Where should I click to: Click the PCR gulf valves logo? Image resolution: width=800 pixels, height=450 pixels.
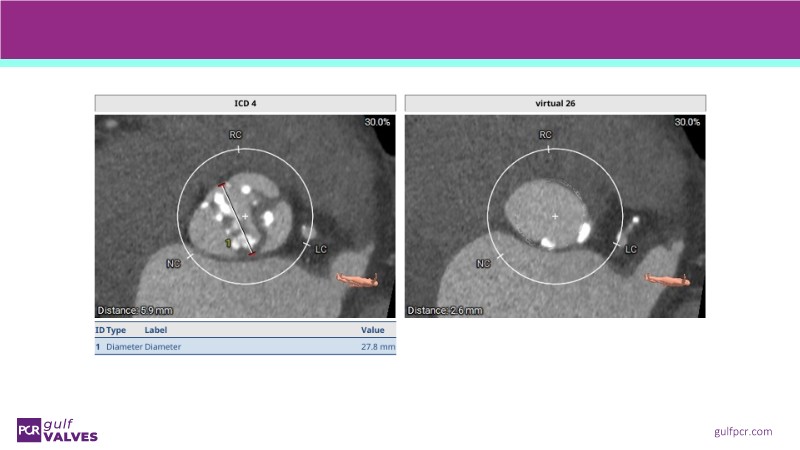(x=56, y=429)
